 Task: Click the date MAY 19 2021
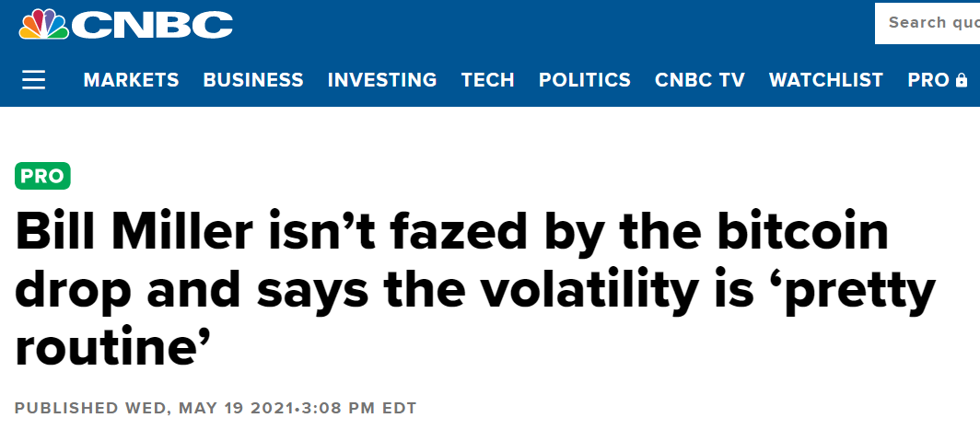tap(237, 409)
